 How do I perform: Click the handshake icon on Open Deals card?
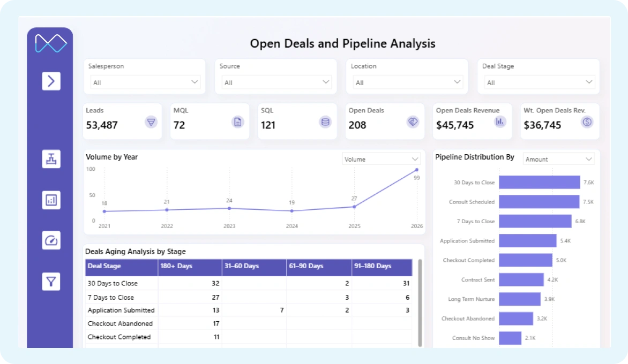[x=413, y=122]
